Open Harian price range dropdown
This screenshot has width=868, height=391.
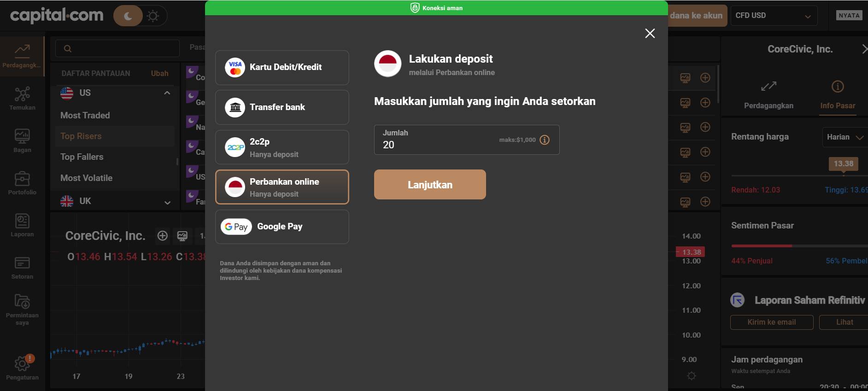click(x=845, y=137)
